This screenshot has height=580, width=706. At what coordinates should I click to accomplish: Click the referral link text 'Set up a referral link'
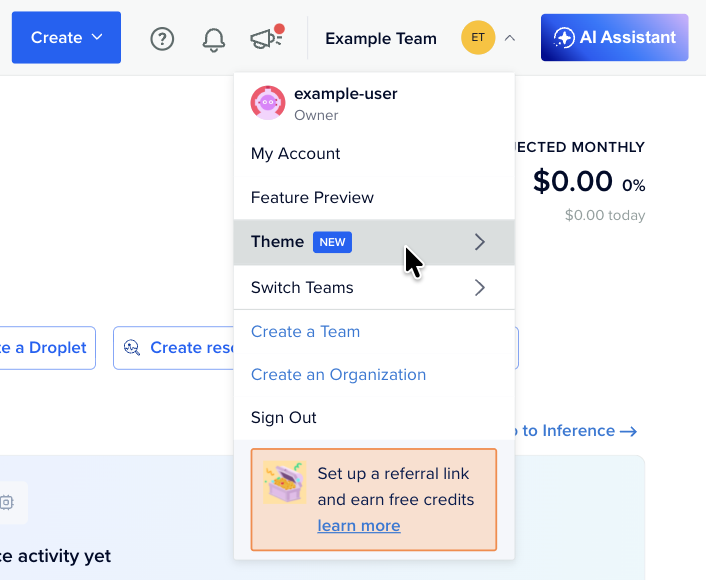pos(393,474)
